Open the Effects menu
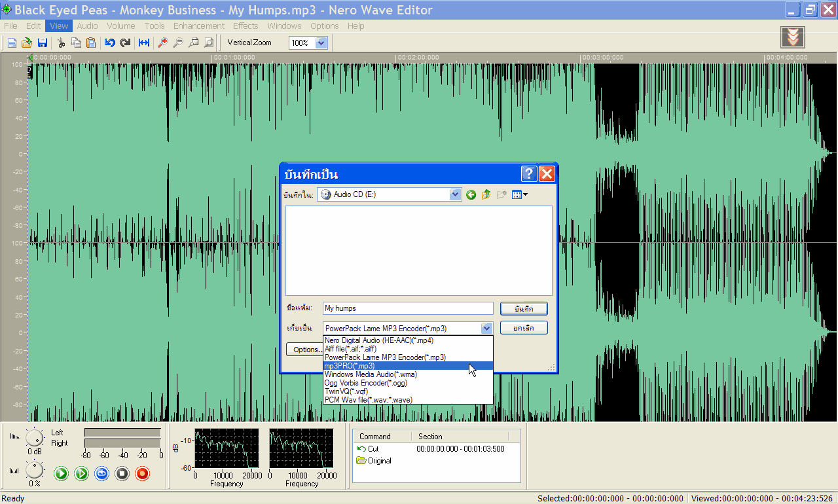Viewport: 838px width, 504px height. click(246, 26)
